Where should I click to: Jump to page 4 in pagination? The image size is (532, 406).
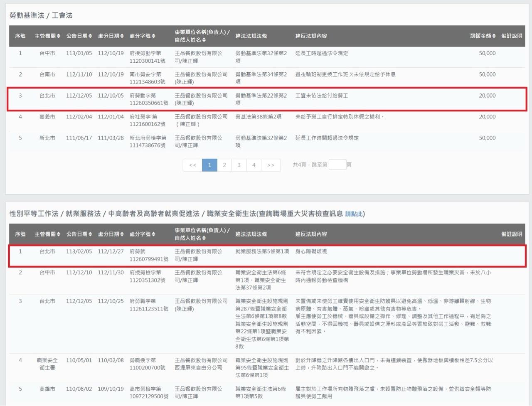coord(254,165)
